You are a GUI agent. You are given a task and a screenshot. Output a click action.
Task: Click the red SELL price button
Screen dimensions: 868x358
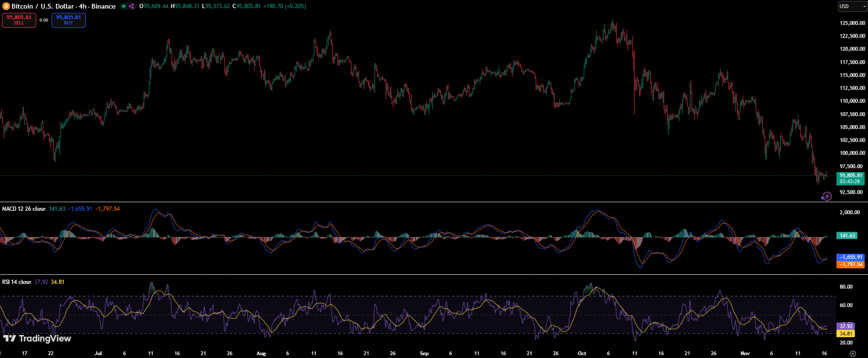tap(19, 20)
